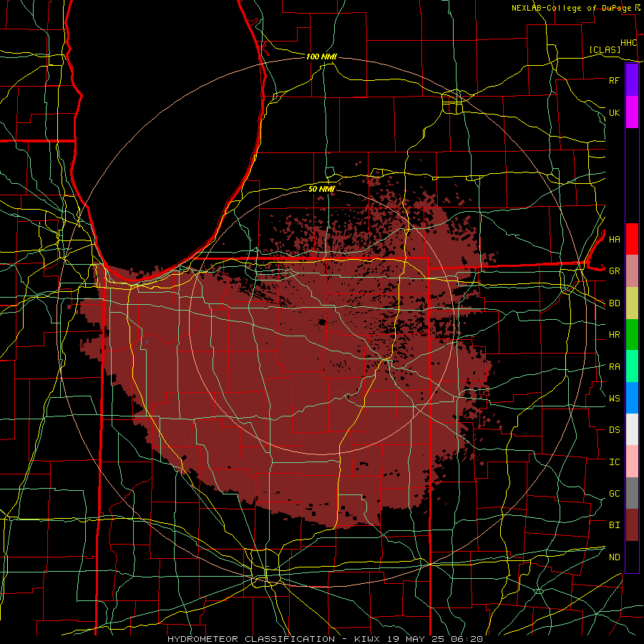
Task: Click the [CLAS] legend header
Action: (x=605, y=49)
